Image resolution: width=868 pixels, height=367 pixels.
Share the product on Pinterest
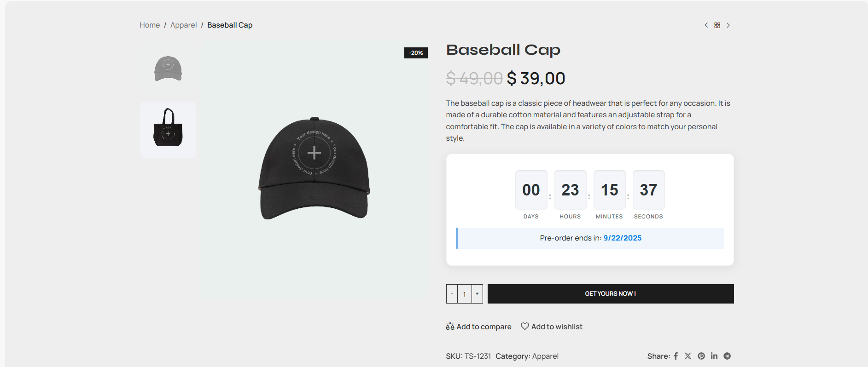click(701, 356)
